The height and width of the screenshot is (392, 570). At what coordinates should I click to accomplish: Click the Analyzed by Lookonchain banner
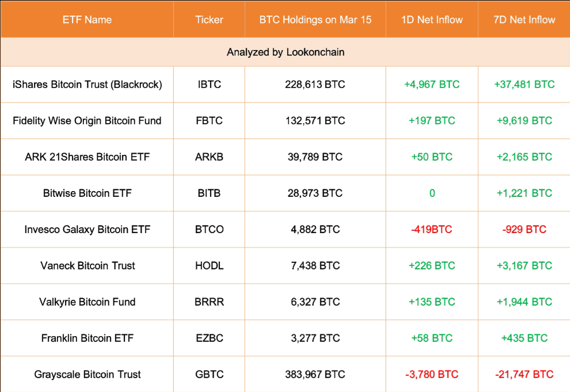[286, 52]
